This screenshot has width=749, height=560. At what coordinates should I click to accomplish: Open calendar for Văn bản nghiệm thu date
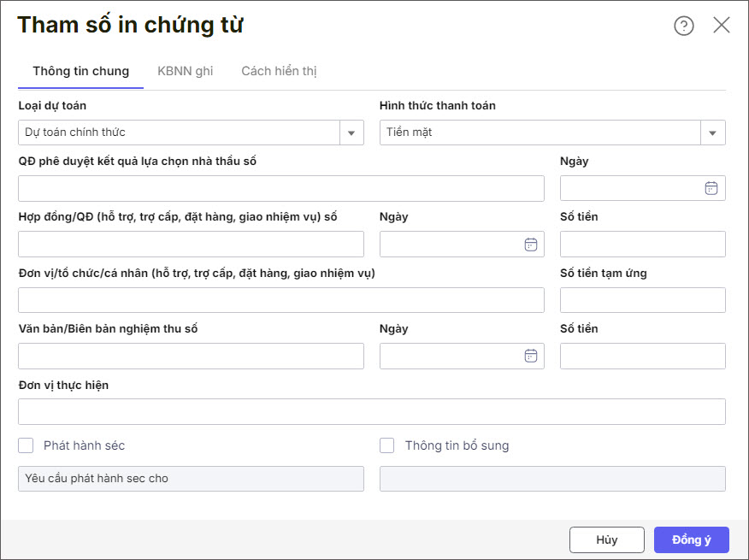(530, 356)
